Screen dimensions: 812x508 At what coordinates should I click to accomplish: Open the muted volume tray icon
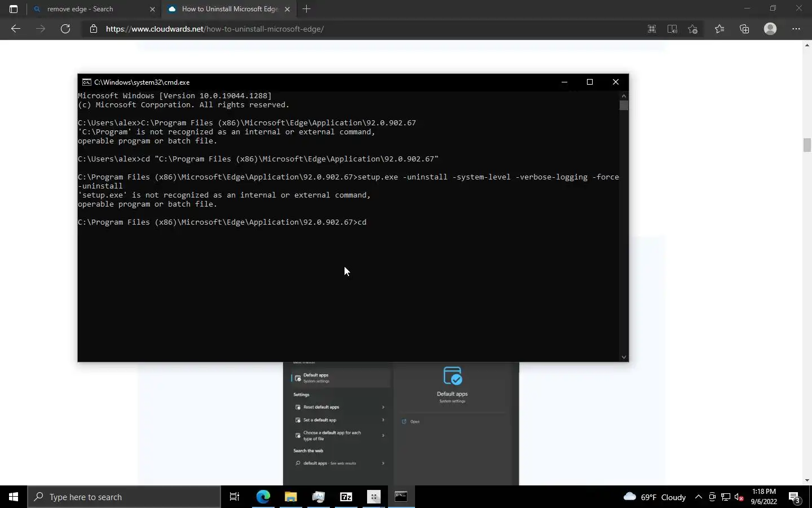click(x=739, y=497)
